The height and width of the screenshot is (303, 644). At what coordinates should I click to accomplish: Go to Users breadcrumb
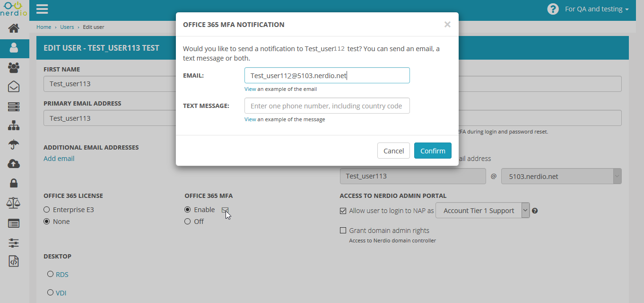(67, 27)
